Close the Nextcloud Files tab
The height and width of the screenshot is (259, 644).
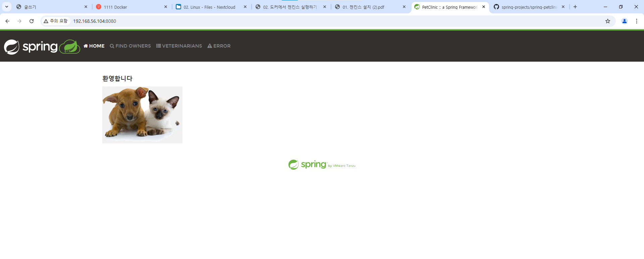click(x=245, y=7)
